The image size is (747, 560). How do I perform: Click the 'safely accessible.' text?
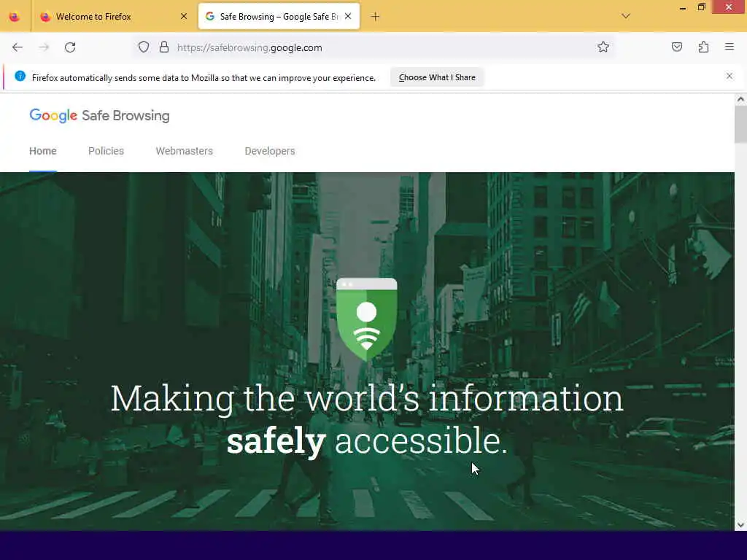click(367, 441)
